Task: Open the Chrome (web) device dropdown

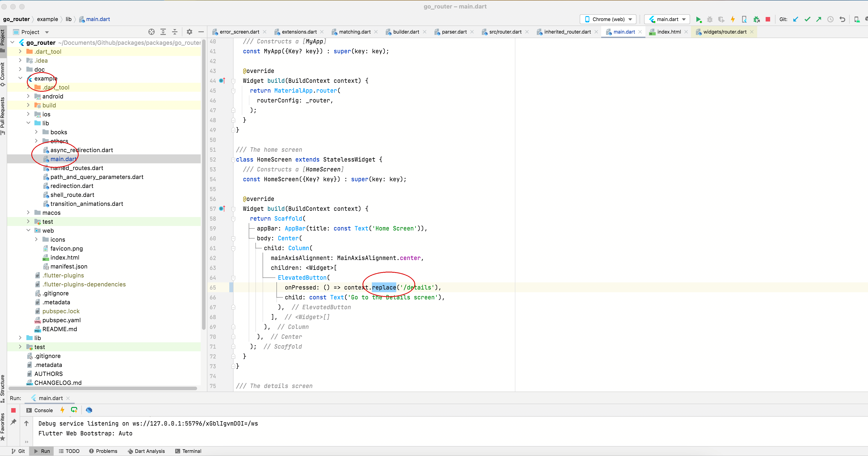Action: [608, 19]
